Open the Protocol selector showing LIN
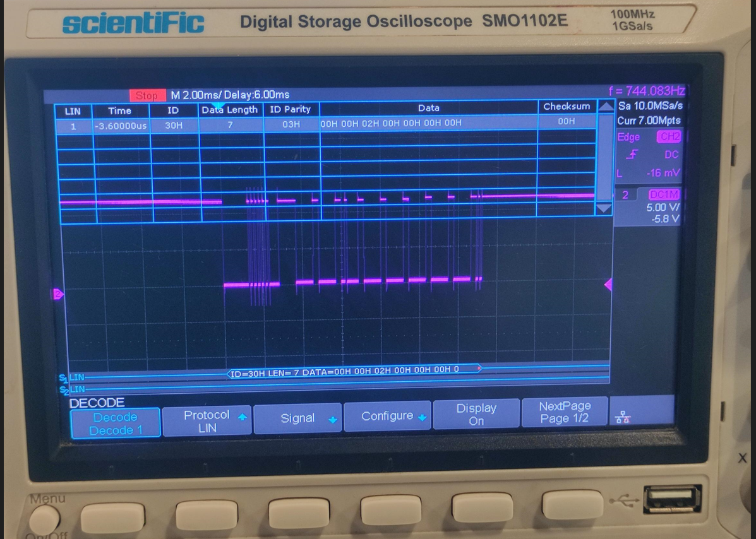756x539 pixels. coord(207,420)
